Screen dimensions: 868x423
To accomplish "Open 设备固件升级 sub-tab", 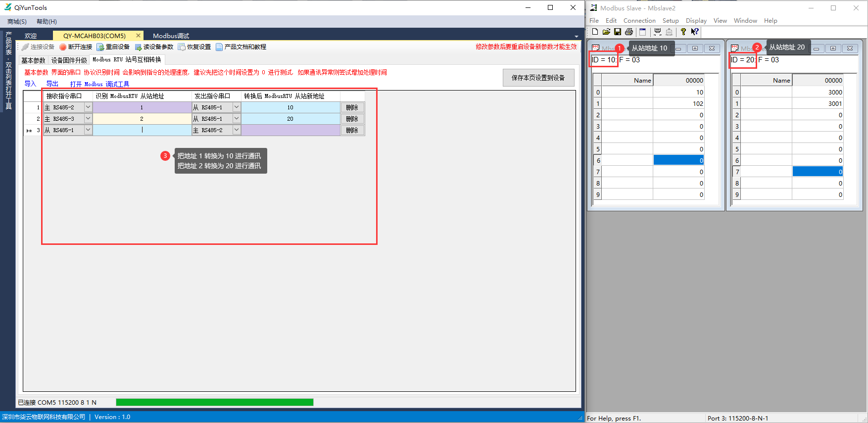I will pyautogui.click(x=69, y=60).
